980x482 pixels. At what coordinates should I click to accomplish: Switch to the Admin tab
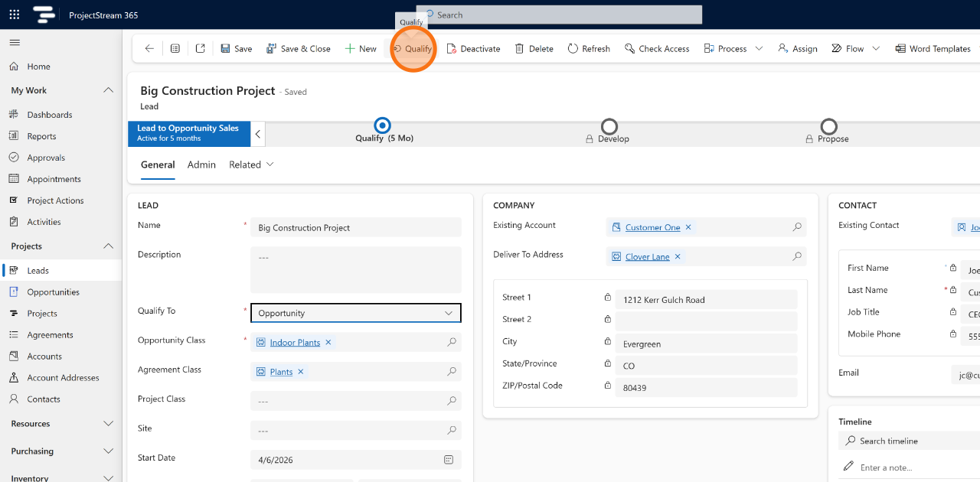click(201, 164)
